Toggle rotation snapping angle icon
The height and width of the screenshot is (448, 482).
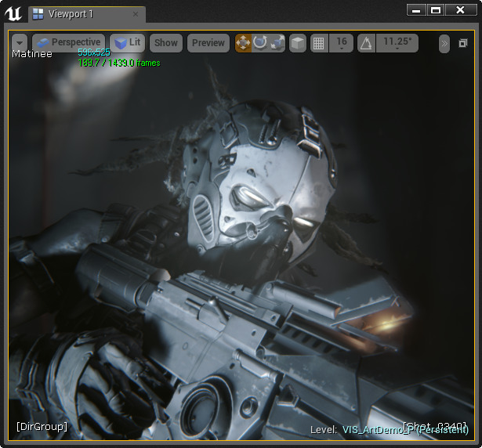point(366,43)
